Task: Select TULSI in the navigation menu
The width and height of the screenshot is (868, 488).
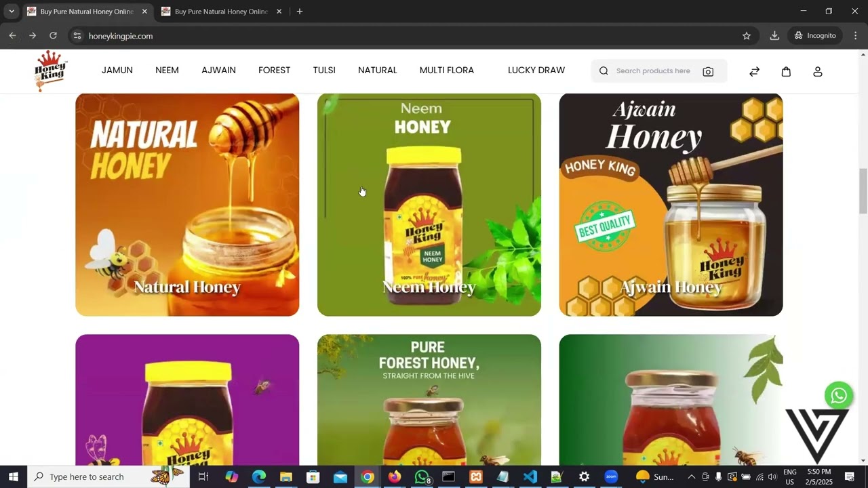Action: (324, 70)
